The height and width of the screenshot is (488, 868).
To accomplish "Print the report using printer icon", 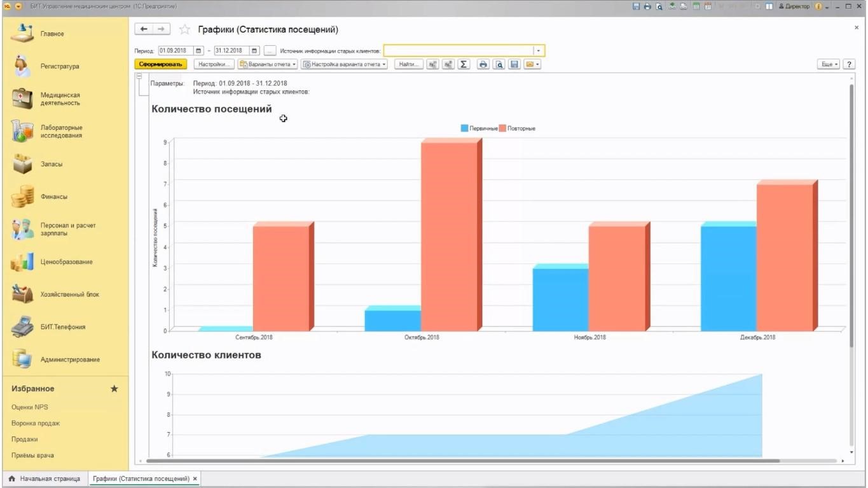I will pos(483,64).
